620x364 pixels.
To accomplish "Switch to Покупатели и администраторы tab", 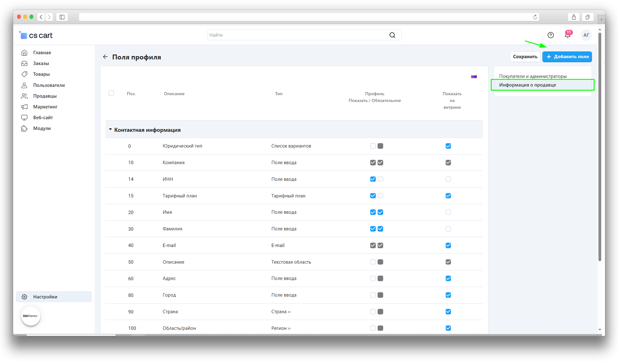I will point(533,76).
